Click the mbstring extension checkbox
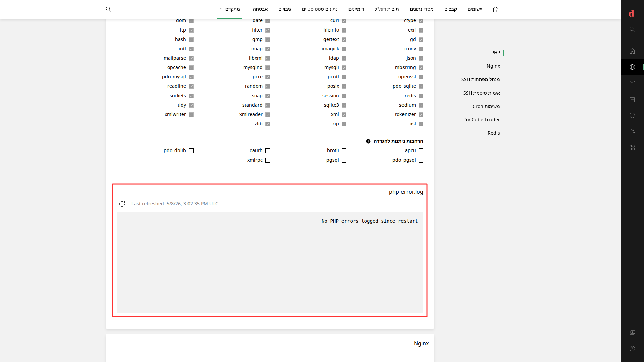 (x=421, y=68)
